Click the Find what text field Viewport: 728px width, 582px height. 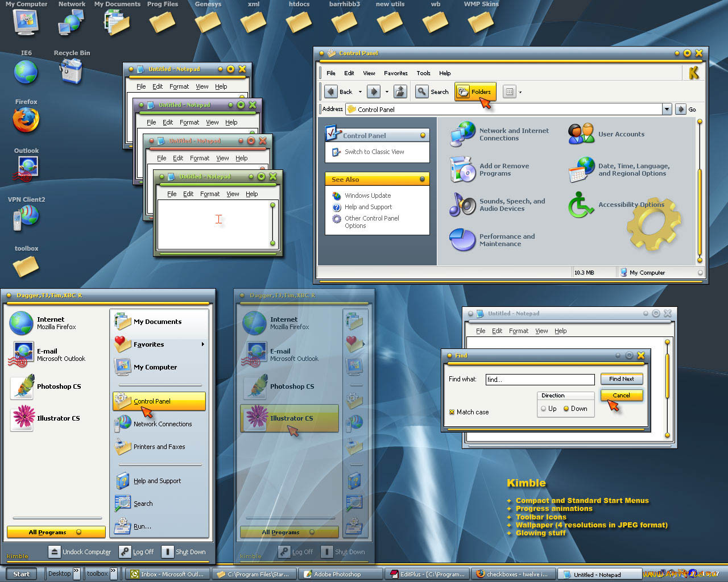click(x=540, y=380)
